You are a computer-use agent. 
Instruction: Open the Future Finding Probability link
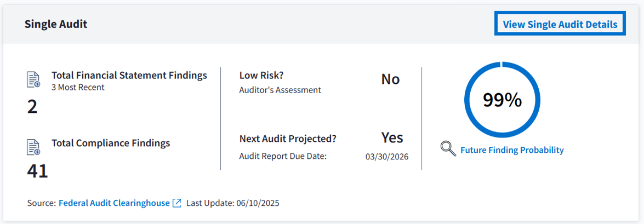[x=512, y=150]
